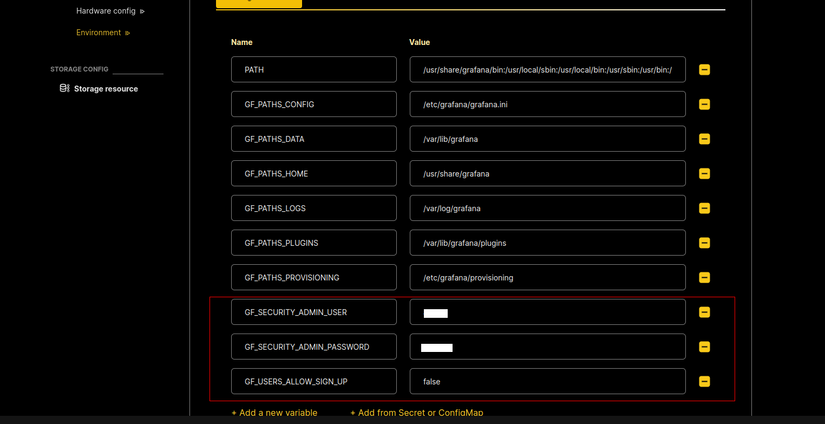The height and width of the screenshot is (424, 825).
Task: Add a new variable
Action: pos(274,413)
